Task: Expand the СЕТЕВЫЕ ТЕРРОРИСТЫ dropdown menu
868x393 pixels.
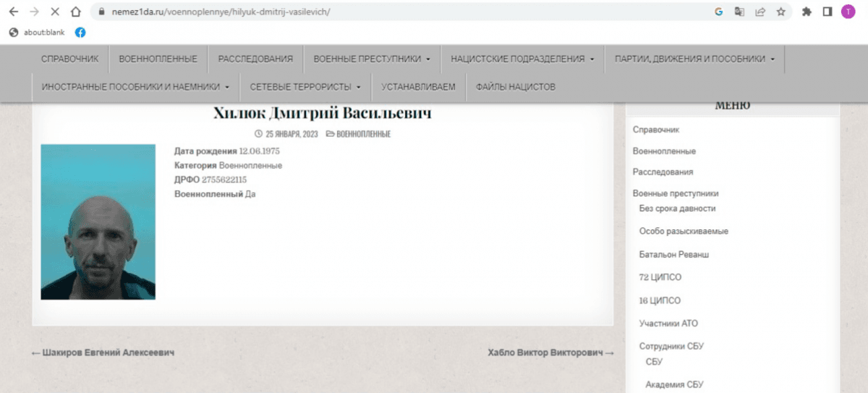Action: 305,87
